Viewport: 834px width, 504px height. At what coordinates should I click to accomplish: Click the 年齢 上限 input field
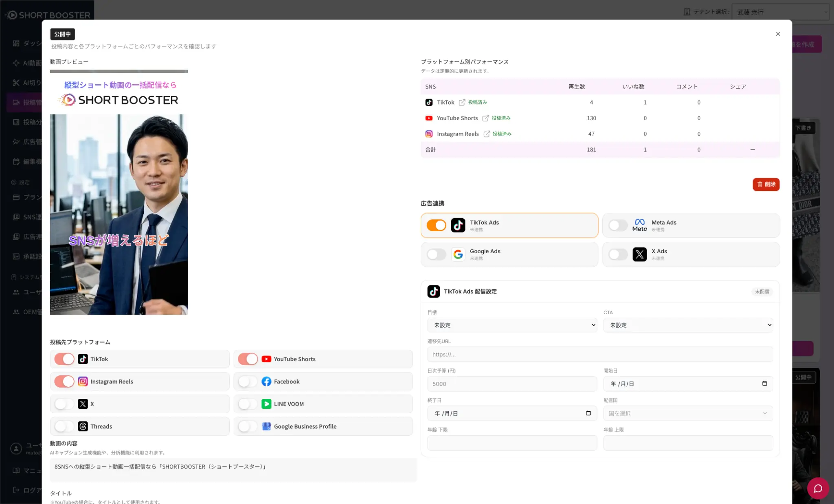pyautogui.click(x=688, y=443)
